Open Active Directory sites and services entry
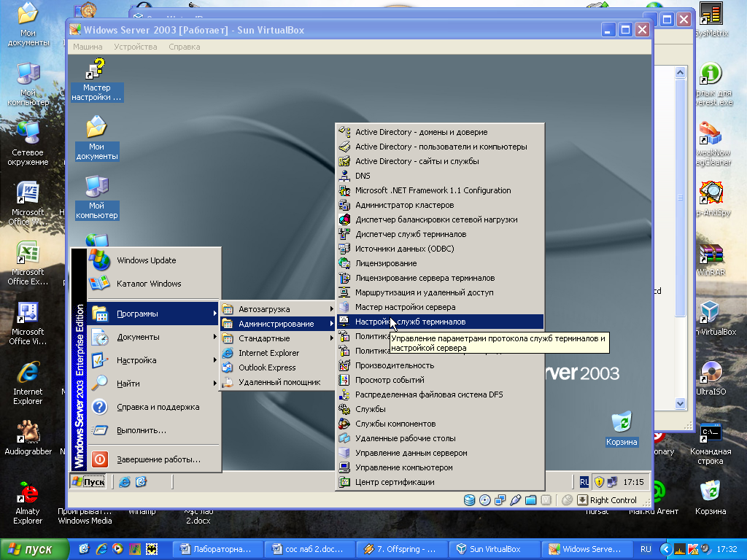Screen dimensions: 747x560 pos(440,161)
